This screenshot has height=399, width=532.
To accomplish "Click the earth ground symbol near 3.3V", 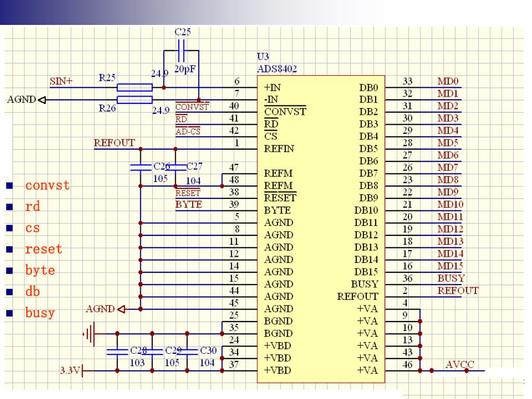I will [89, 334].
